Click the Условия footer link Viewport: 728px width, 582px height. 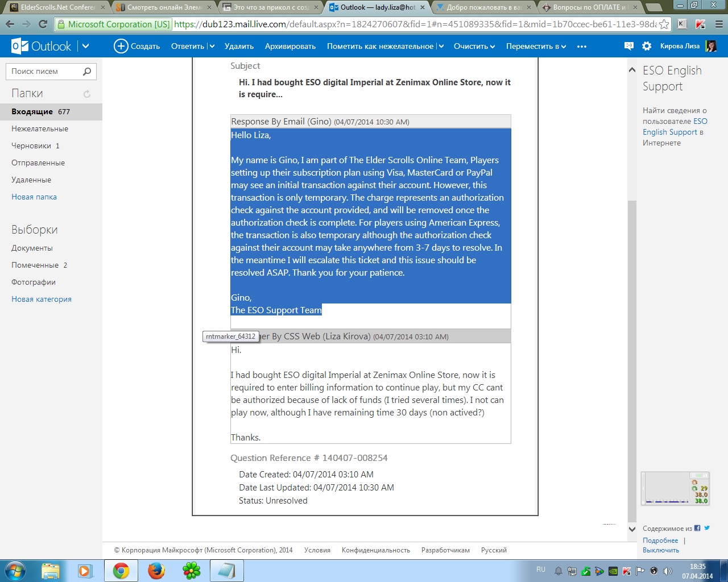point(317,550)
